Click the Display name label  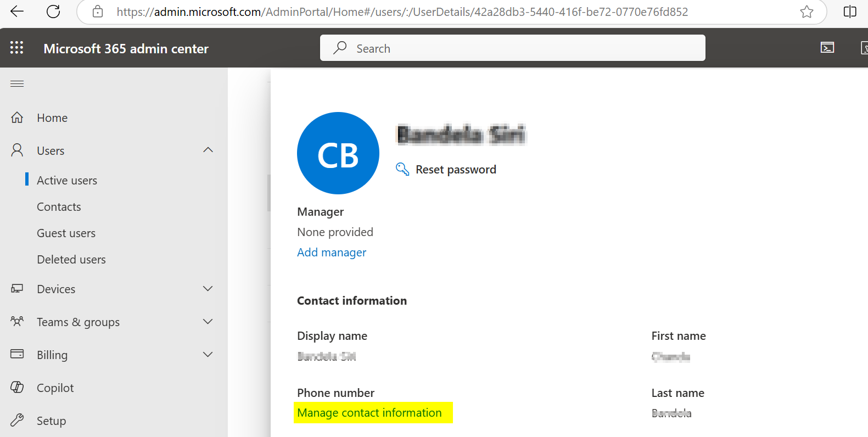(332, 336)
